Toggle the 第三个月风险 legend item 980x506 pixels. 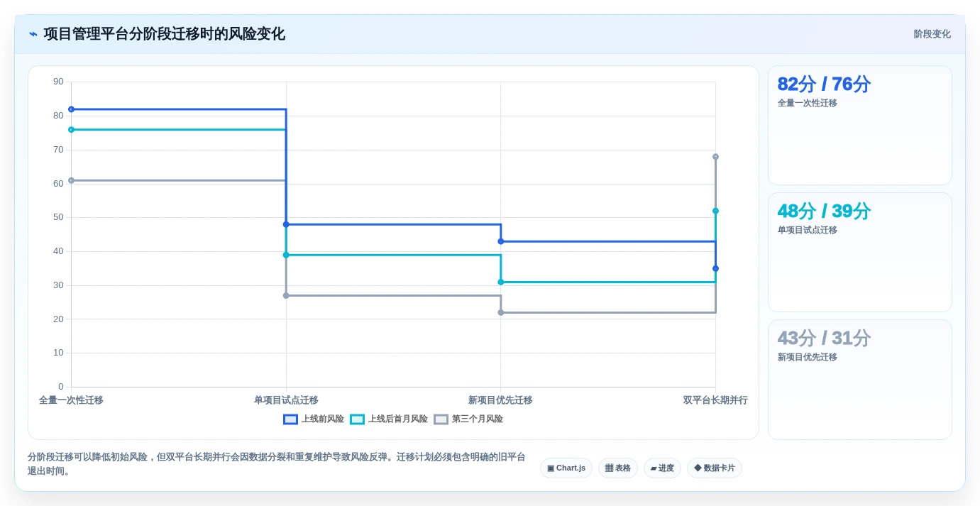coord(468,419)
